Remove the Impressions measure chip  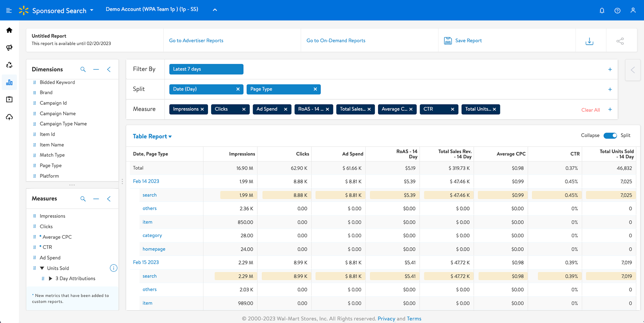click(202, 109)
